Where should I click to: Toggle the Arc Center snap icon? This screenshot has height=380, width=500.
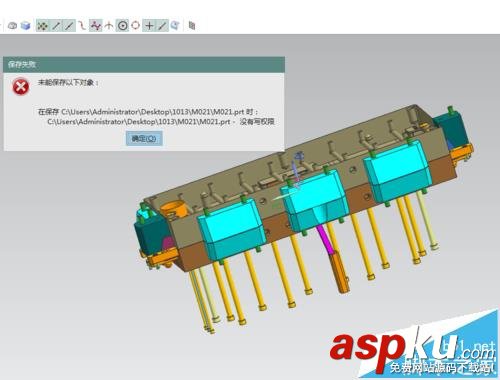click(x=122, y=26)
